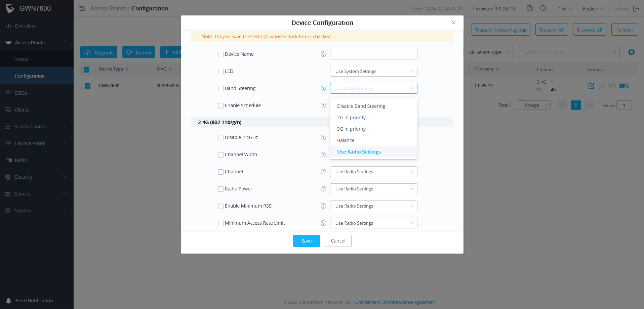Check the Band Steering checkbox
This screenshot has width=644, height=309.
coord(221,89)
